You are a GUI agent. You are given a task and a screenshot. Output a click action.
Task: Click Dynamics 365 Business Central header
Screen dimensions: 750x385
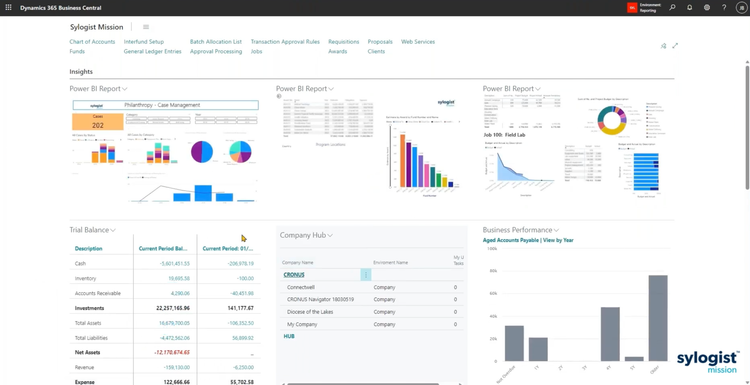[x=61, y=8]
